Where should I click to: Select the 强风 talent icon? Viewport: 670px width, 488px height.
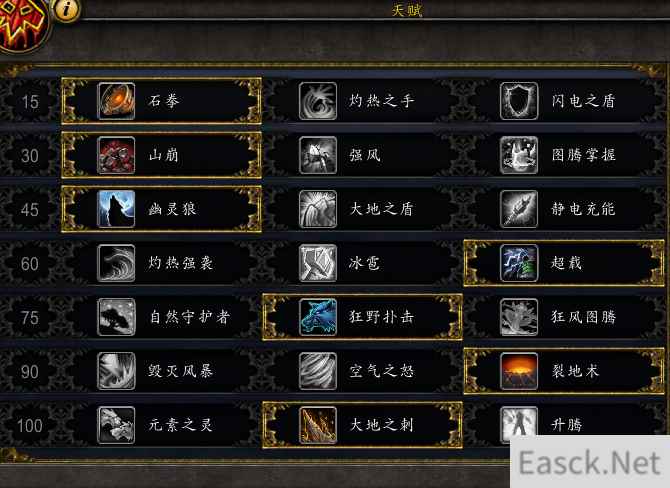coord(317,155)
